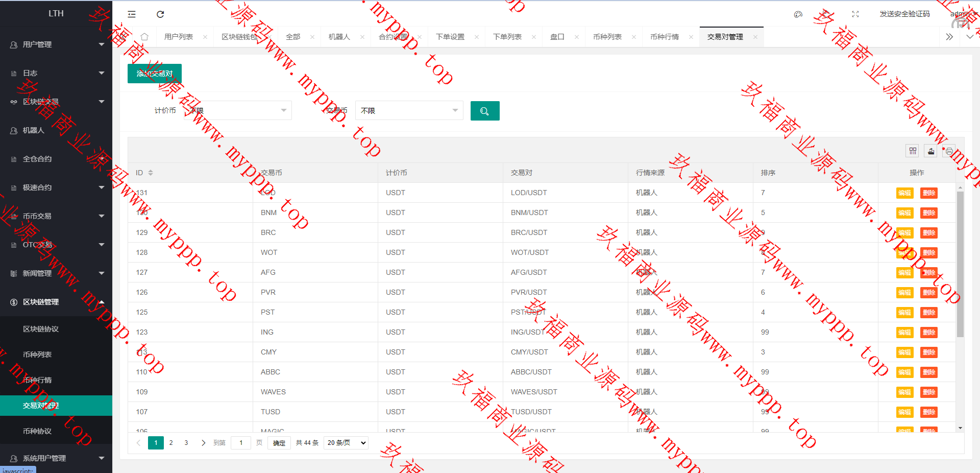980x473 pixels.
Task: Delete the BNM/USDT trading pair
Action: (x=928, y=213)
